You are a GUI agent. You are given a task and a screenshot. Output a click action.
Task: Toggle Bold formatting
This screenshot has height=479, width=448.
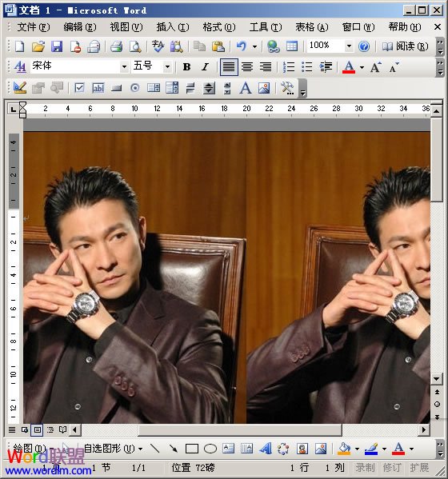coord(186,66)
